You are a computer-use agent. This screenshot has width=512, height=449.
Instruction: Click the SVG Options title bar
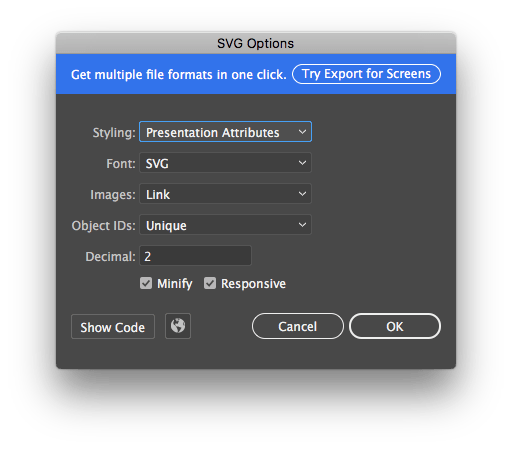point(256,43)
